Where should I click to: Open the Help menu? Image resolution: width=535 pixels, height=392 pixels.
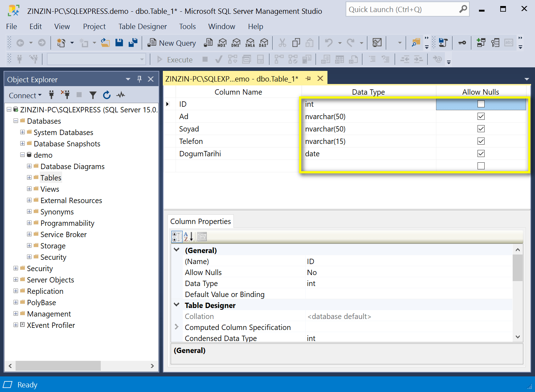point(255,27)
